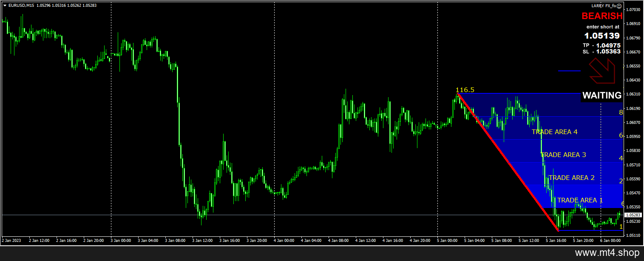The width and height of the screenshot is (644, 261).
Task: Click the '5 Jan 00:00' time axis label
Action: (x=448, y=241)
